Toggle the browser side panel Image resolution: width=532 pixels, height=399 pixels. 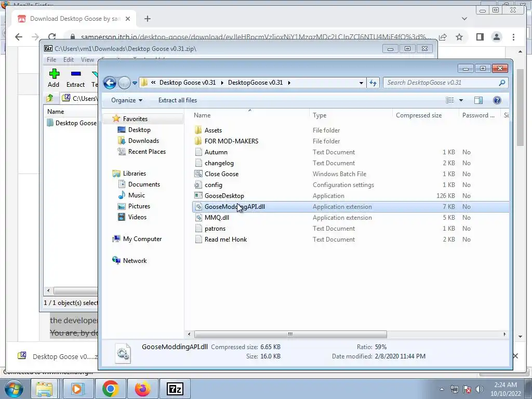(480, 37)
